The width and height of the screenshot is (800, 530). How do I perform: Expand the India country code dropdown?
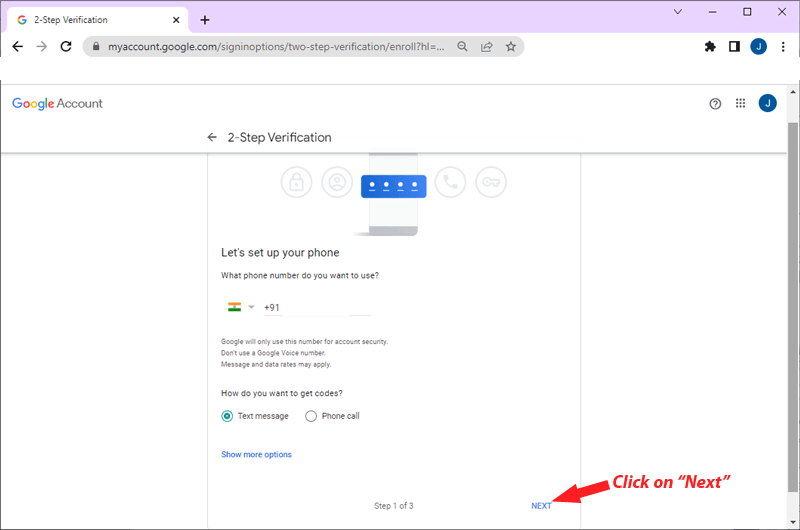240,307
